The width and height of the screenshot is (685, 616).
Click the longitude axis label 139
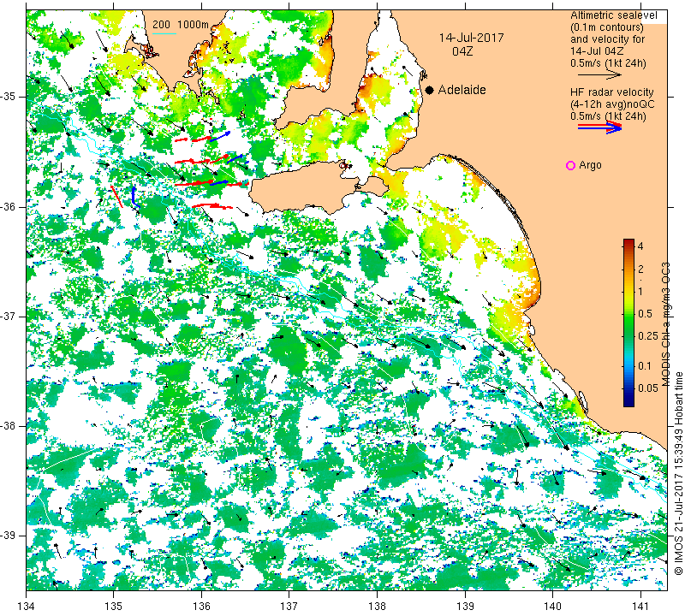point(465,606)
